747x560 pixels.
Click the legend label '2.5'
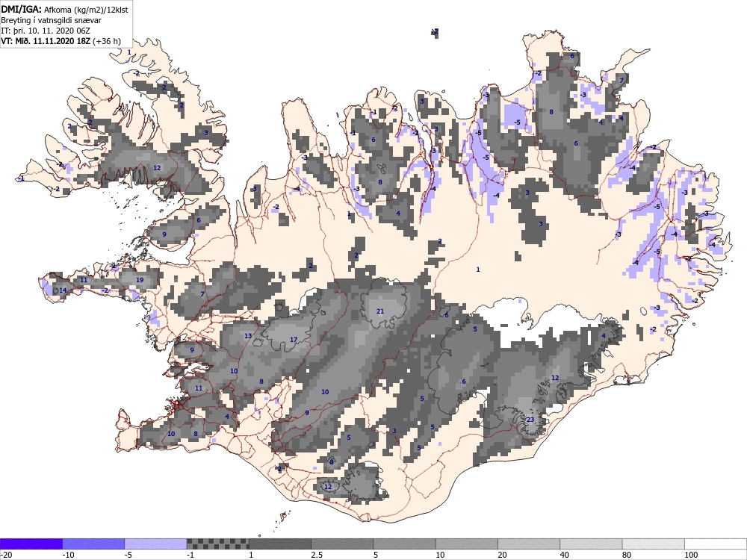316,555
